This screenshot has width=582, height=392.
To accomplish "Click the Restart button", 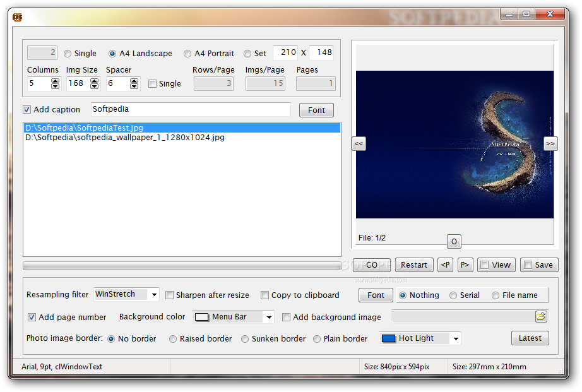I will point(414,265).
